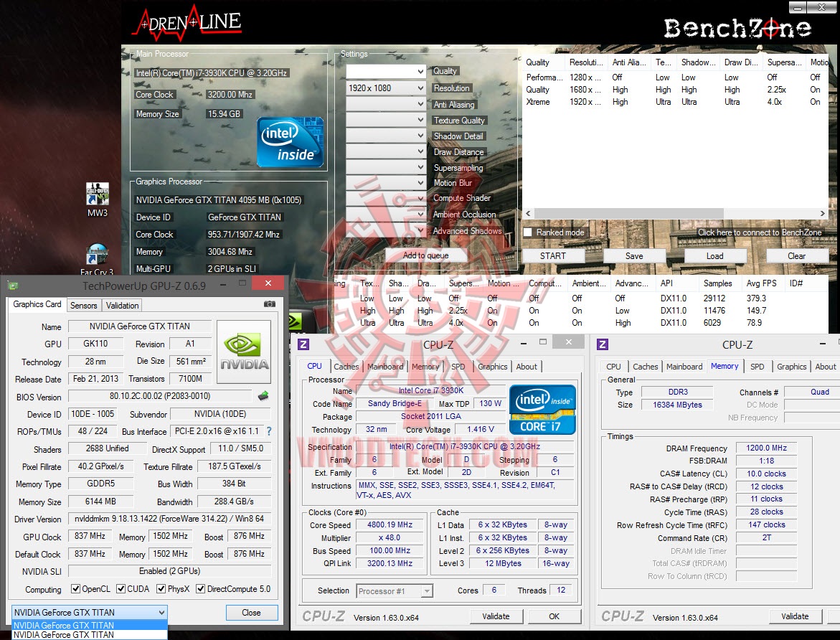This screenshot has height=640, width=840.
Task: Click the Bus Interface question mark icon
Action: click(269, 431)
